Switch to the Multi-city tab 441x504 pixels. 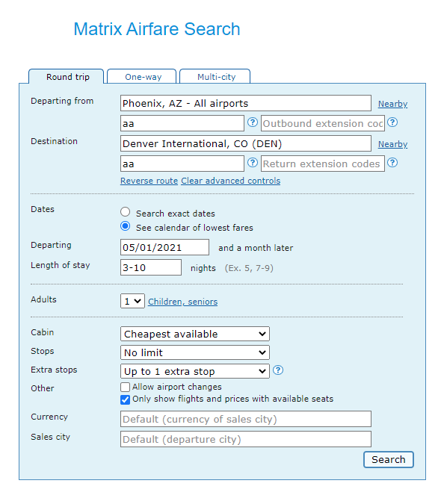point(215,77)
